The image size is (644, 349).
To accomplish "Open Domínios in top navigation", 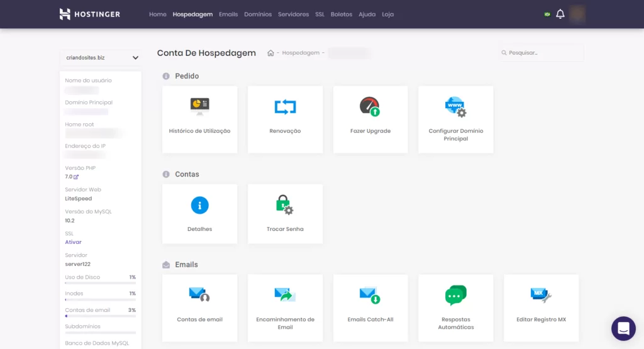I will 258,14.
